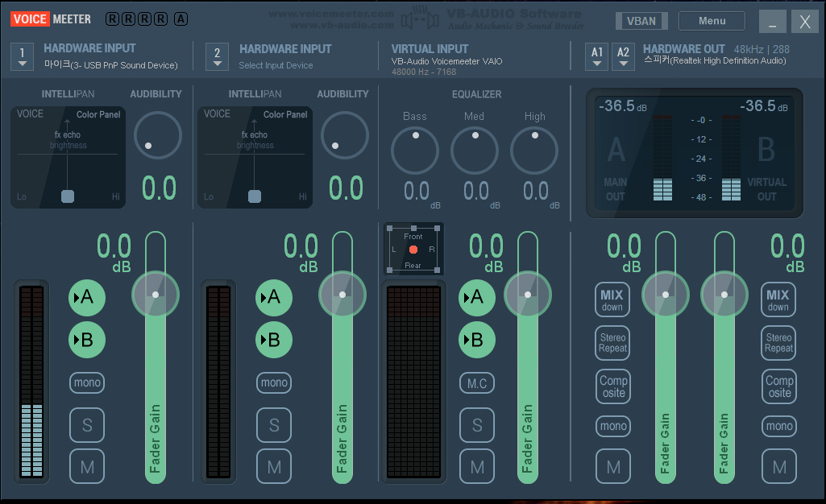
Task: Click the first R recorder icon
Action: 112,19
